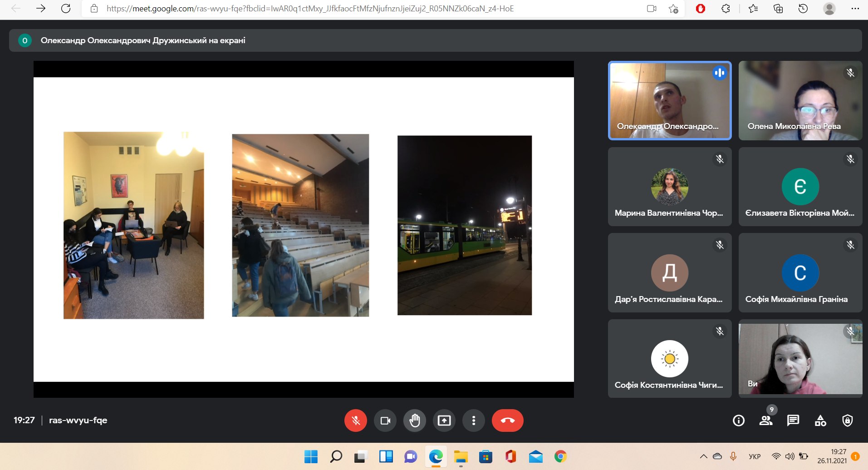Select Олена Миколаївна Рева video tile
868x470 pixels.
pos(800,100)
